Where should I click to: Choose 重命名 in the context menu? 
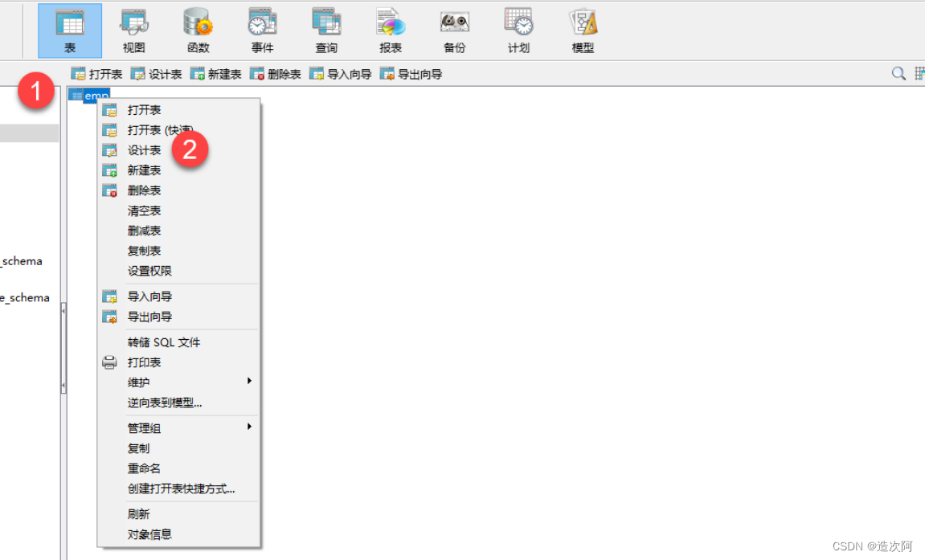(x=178, y=468)
